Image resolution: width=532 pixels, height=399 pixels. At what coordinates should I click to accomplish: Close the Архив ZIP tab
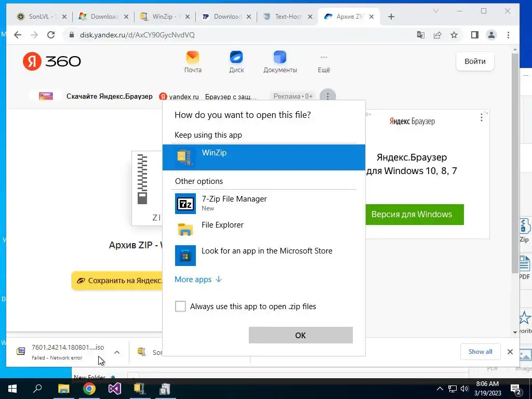tap(371, 17)
